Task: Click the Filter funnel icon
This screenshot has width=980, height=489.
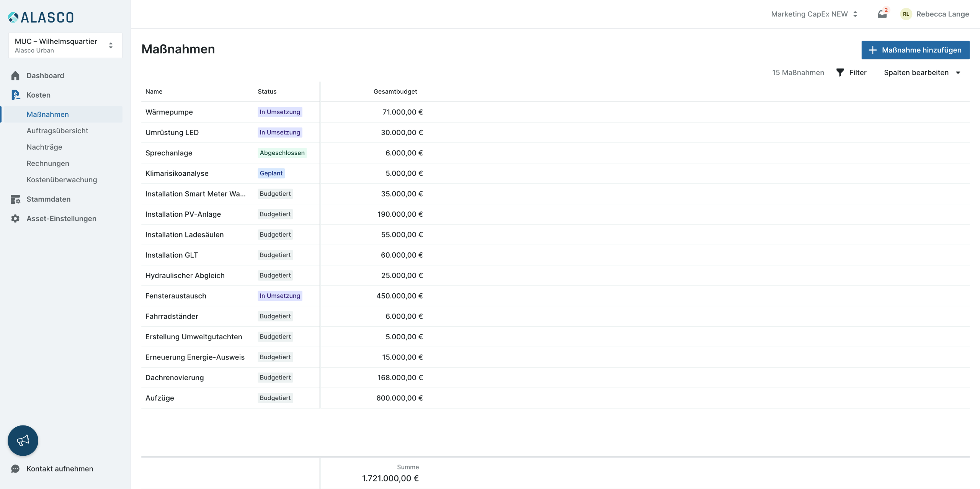Action: (840, 72)
